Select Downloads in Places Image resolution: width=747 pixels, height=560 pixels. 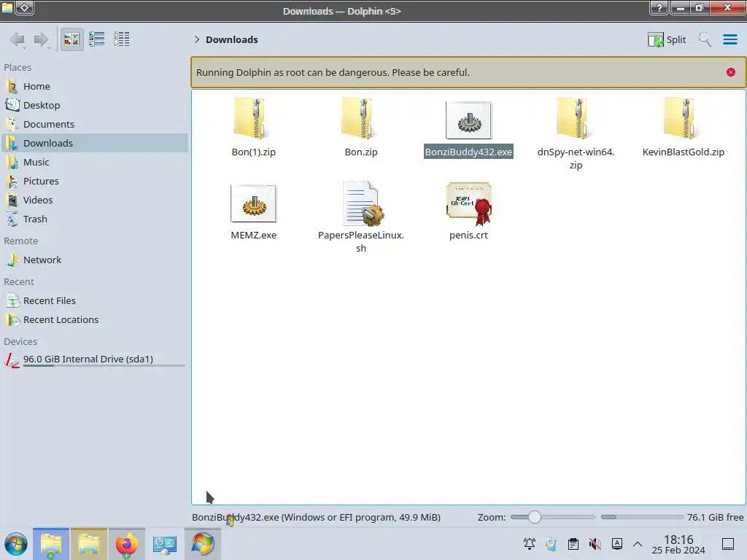click(94, 144)
